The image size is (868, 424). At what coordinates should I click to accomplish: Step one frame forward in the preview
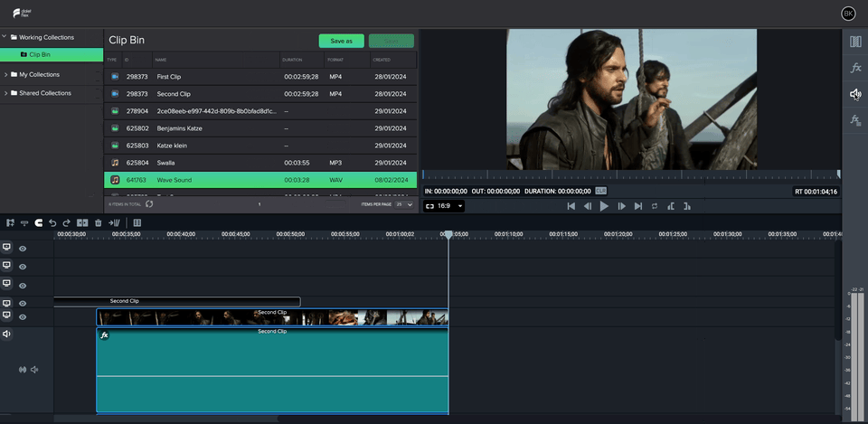pos(622,206)
